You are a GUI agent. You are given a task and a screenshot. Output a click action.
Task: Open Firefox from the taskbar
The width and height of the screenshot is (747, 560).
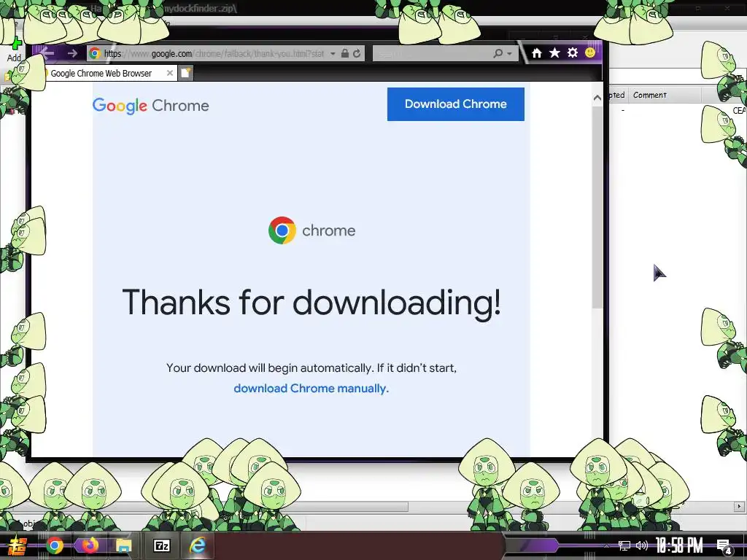click(x=90, y=545)
